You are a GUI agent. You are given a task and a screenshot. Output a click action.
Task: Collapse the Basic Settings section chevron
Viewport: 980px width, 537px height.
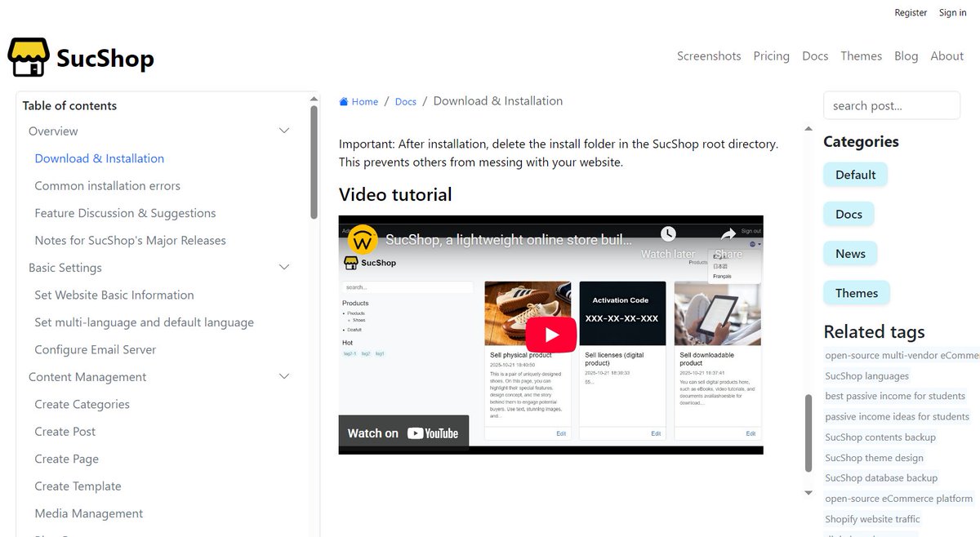point(284,268)
